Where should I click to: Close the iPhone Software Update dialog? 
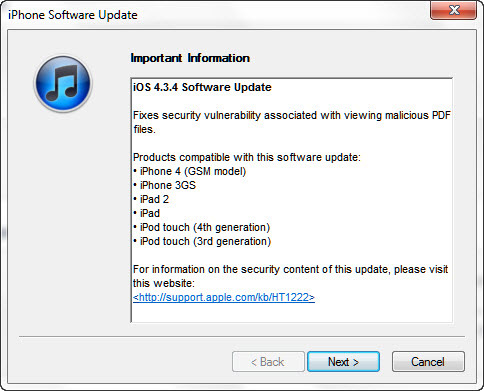pyautogui.click(x=454, y=10)
